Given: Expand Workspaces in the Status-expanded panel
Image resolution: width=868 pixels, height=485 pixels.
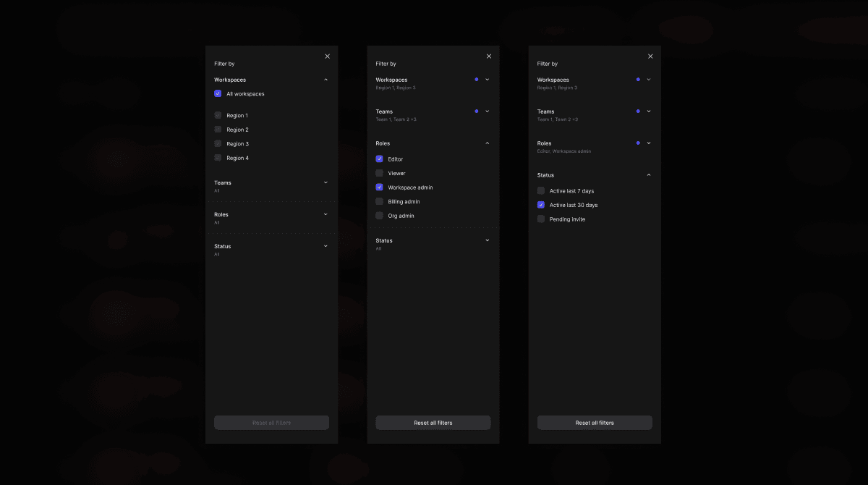Looking at the screenshot, I should point(648,80).
